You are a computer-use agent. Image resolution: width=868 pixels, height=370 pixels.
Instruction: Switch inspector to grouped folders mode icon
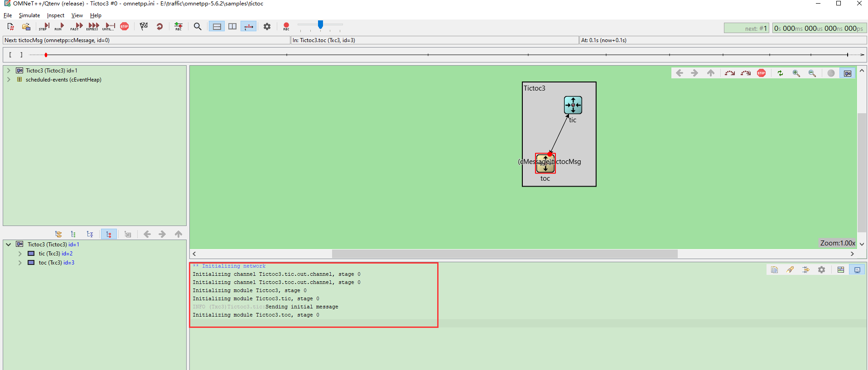[x=58, y=234]
